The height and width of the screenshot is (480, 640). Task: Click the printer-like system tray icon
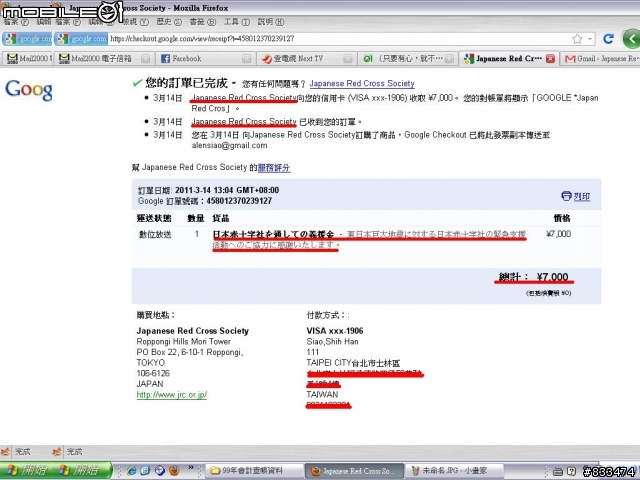coord(558,471)
